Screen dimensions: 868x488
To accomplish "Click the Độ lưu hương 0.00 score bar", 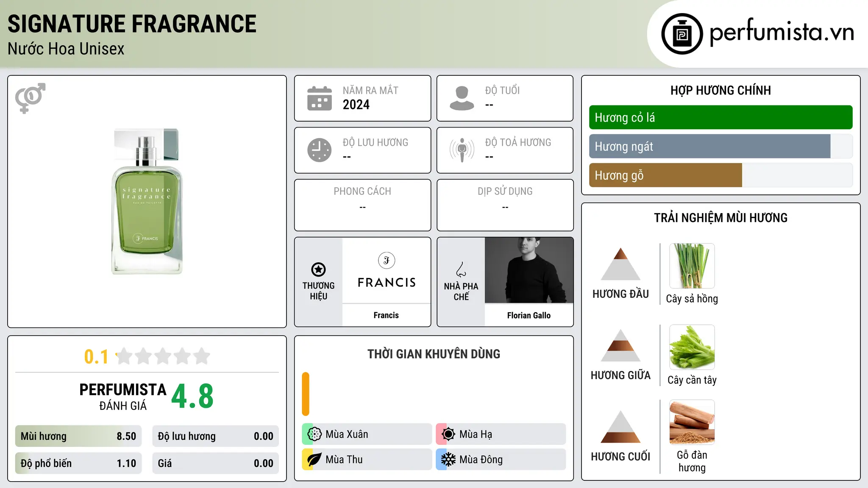I will click(x=215, y=436).
